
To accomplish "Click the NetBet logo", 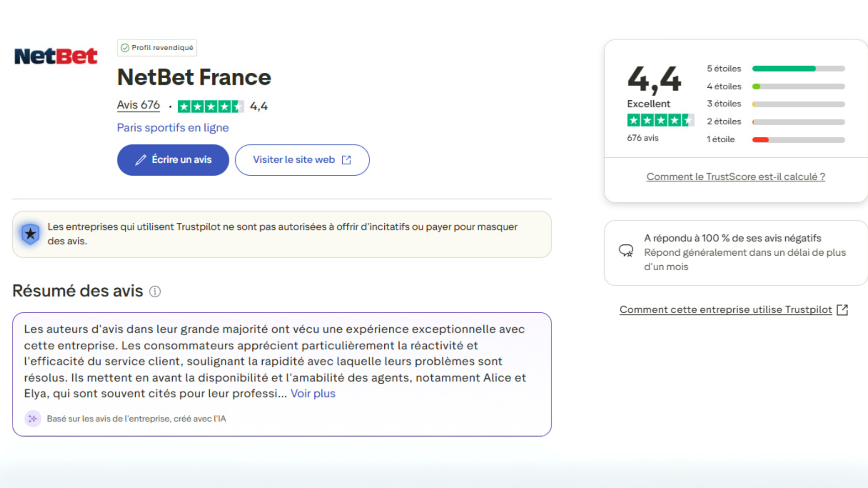I will [56, 55].
